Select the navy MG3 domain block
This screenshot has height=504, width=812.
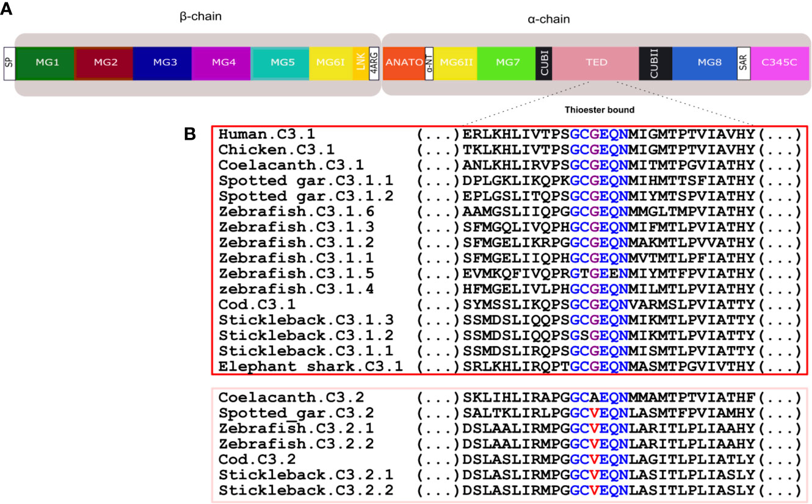(162, 63)
